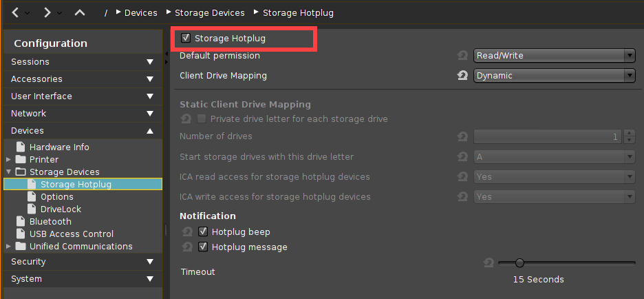Screen dimensions: 644x299
Task: Click the revert icon beside Timeout slider
Action: coord(488,262)
